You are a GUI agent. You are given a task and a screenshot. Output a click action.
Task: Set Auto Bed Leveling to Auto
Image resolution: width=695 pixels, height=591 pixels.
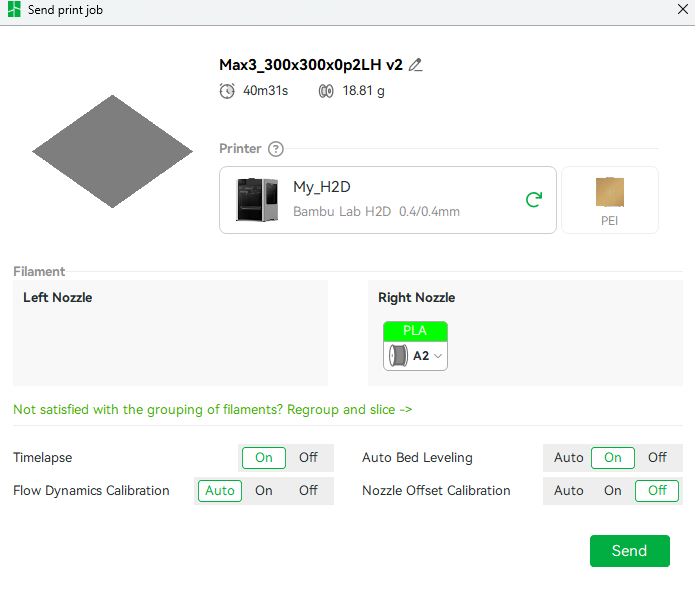pos(569,458)
